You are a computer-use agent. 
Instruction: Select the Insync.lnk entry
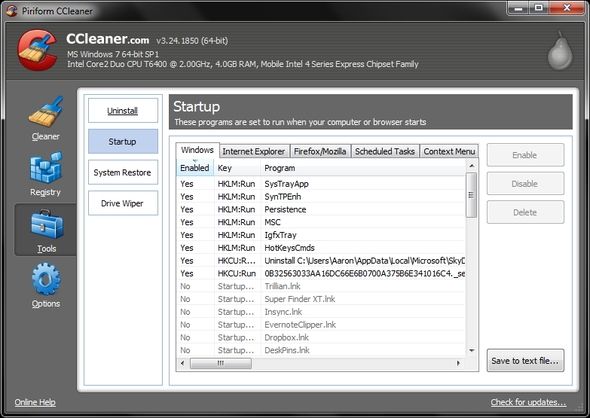(321, 312)
